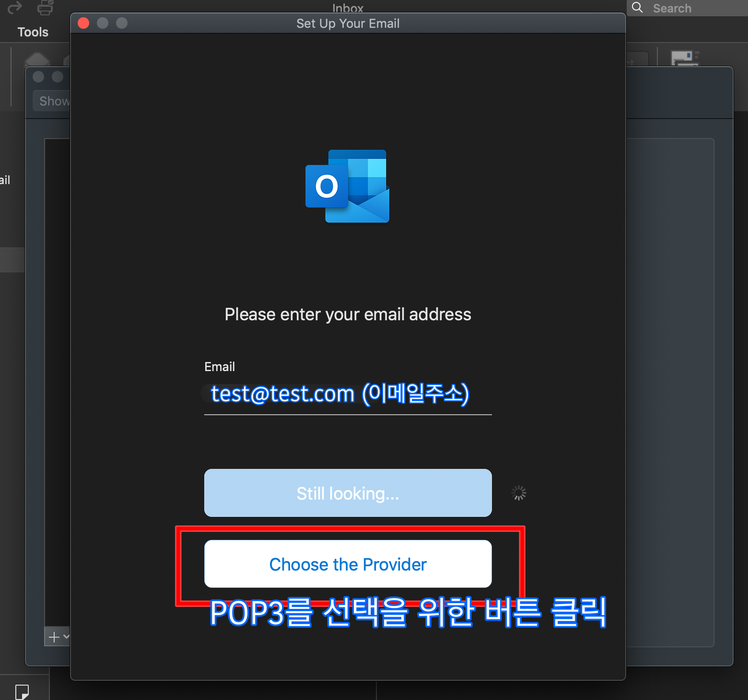Click the Choose the Provider button
The height and width of the screenshot is (700, 748).
click(348, 564)
